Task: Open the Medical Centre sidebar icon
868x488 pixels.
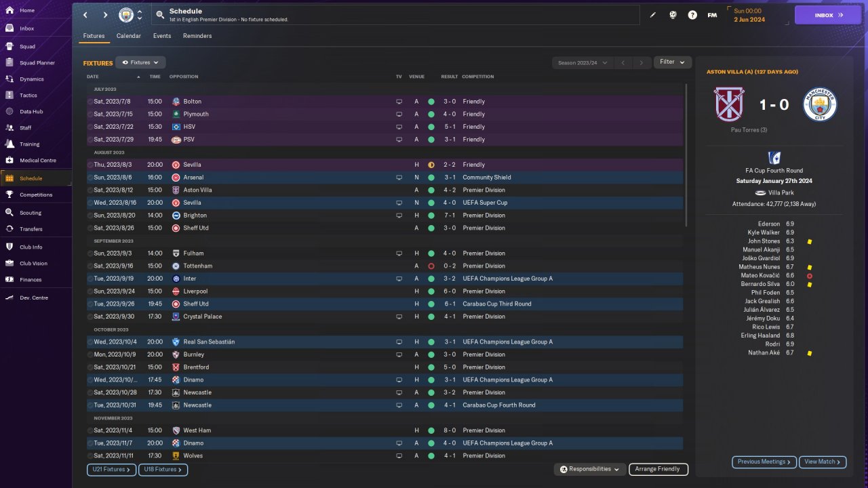Action: coord(9,161)
